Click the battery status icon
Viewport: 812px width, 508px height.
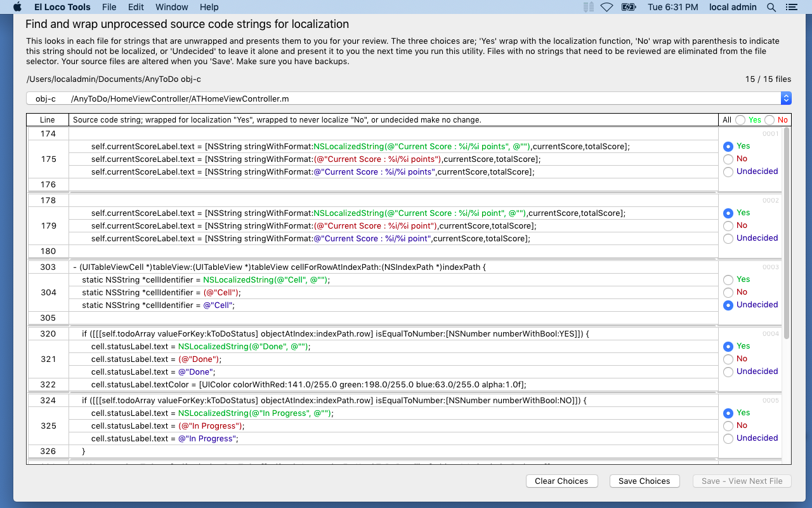(x=629, y=7)
